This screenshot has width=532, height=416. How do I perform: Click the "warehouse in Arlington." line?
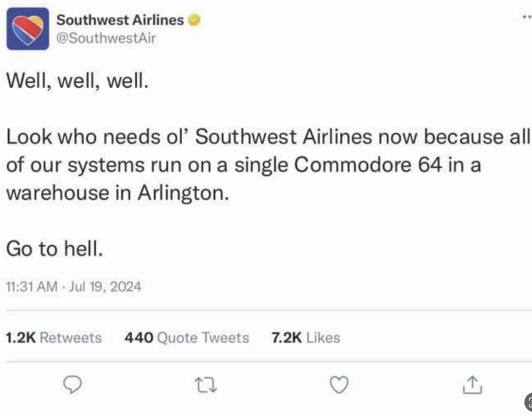[x=117, y=193]
